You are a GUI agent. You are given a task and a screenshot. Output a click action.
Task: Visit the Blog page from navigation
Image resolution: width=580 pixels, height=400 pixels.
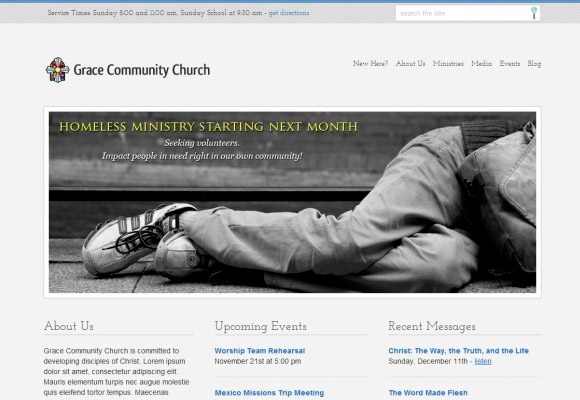pyautogui.click(x=534, y=64)
